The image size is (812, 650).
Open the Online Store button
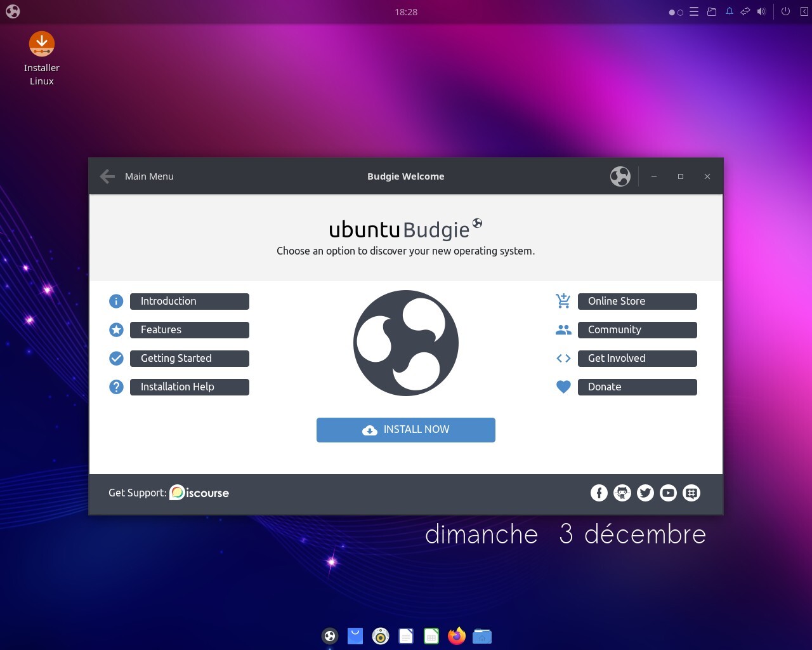pyautogui.click(x=638, y=302)
